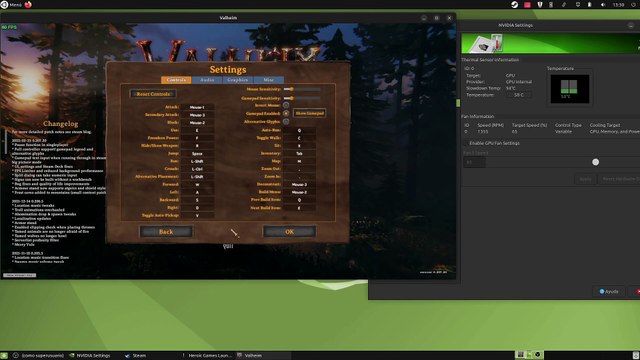
Task: Adjust the Gamepad Sensitivity slider
Action: [x=302, y=98]
